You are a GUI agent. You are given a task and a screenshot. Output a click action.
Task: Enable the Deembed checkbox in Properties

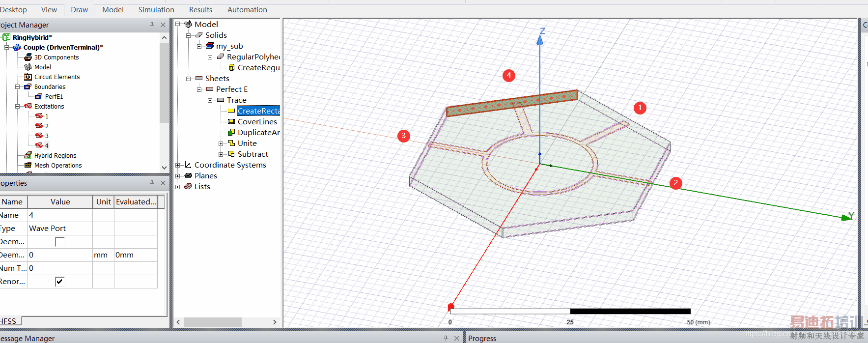[x=60, y=242]
